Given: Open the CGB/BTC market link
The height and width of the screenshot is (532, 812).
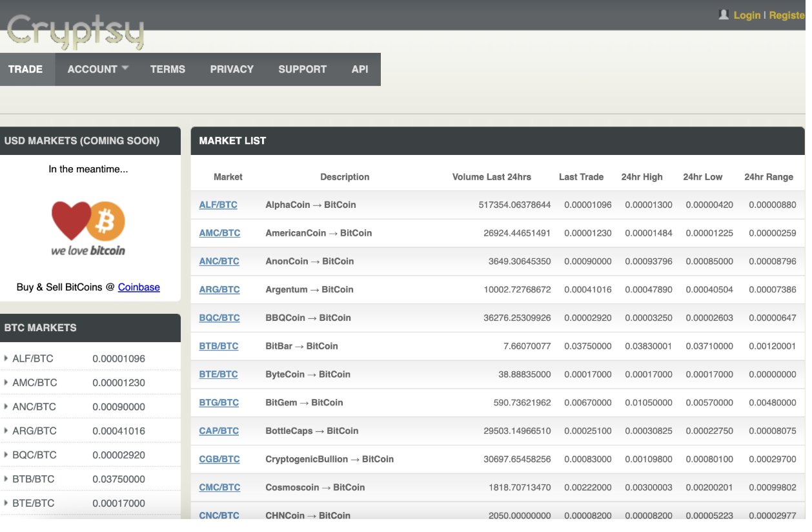Looking at the screenshot, I should 219,460.
